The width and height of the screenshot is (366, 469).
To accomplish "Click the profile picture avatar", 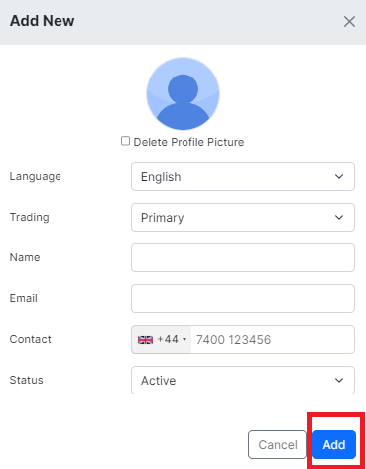I will click(183, 94).
